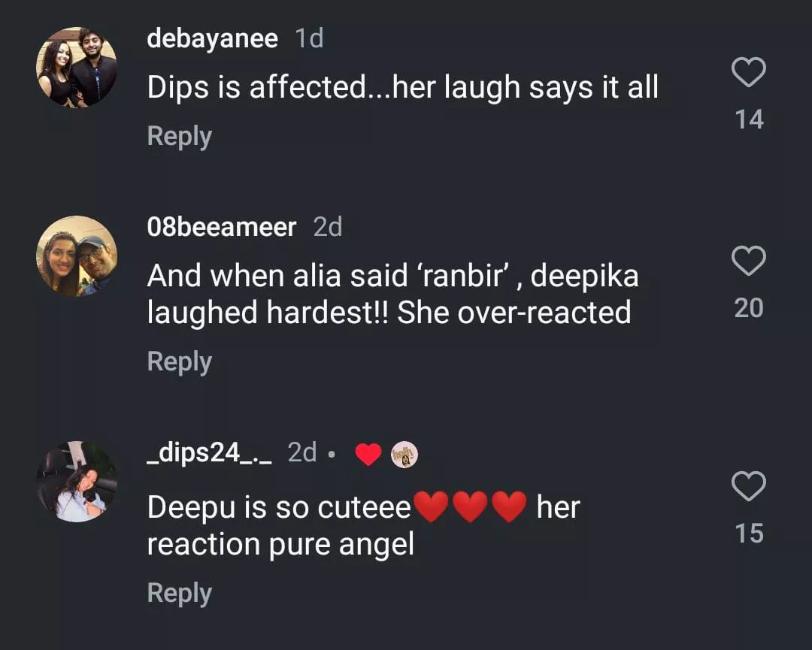
Task: Click the 1d timestamp on debayanee's comment
Action: pyautogui.click(x=310, y=39)
